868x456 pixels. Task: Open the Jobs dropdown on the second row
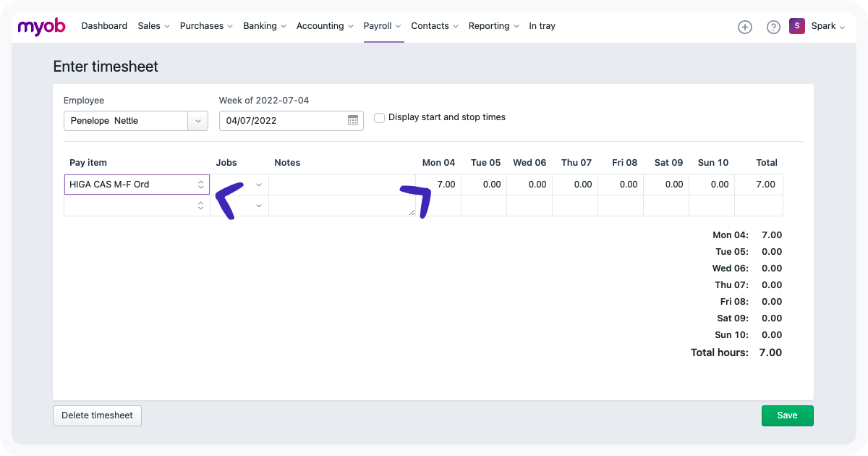[x=258, y=206]
